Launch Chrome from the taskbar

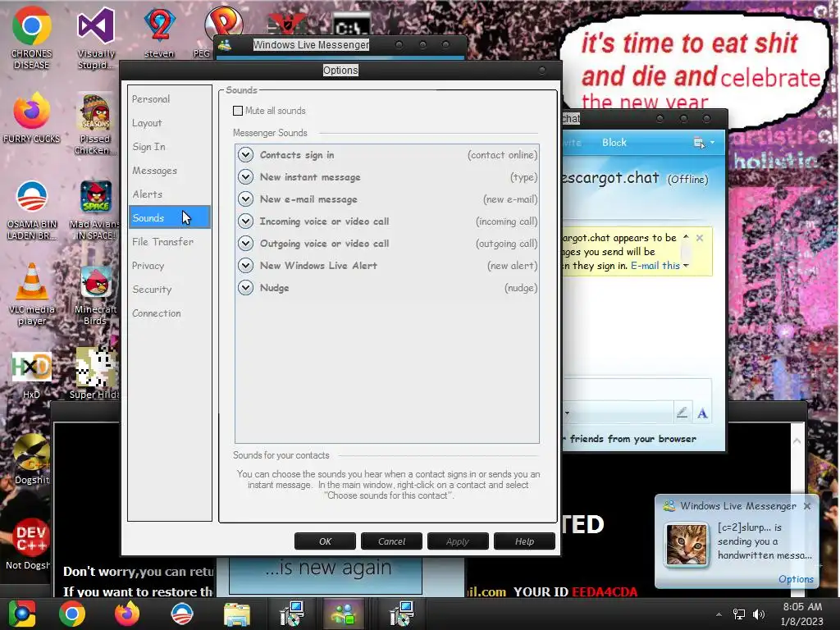click(x=72, y=614)
